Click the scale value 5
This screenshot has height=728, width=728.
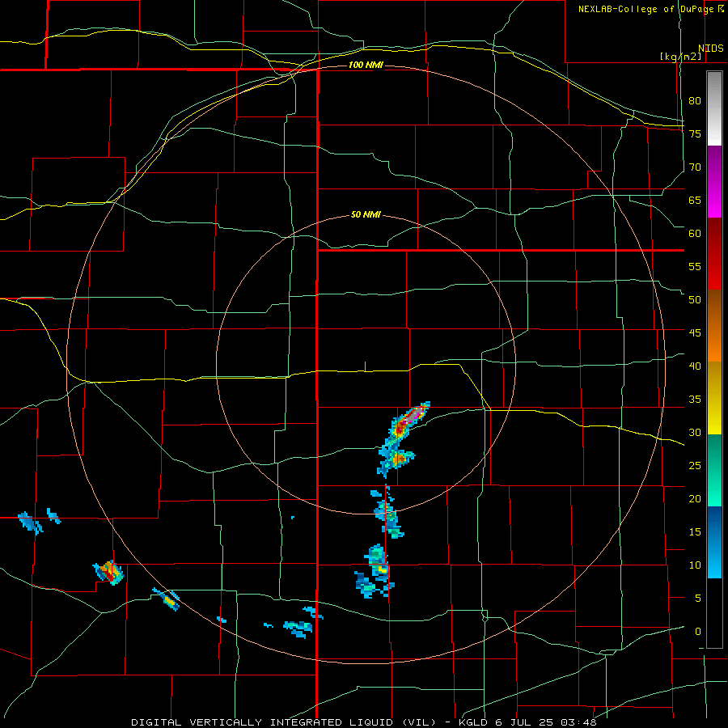(698, 599)
